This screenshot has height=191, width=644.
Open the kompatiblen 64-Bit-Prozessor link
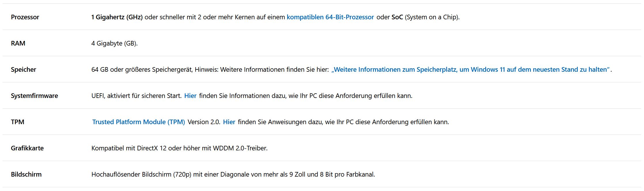330,17
